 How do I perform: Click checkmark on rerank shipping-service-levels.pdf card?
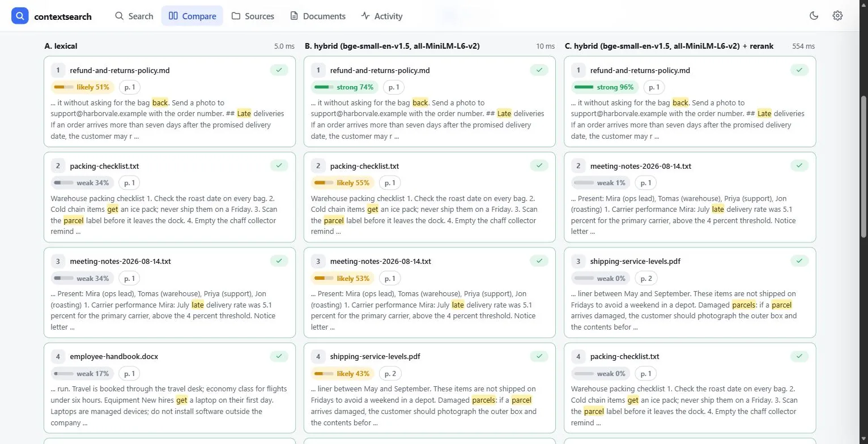(x=799, y=261)
